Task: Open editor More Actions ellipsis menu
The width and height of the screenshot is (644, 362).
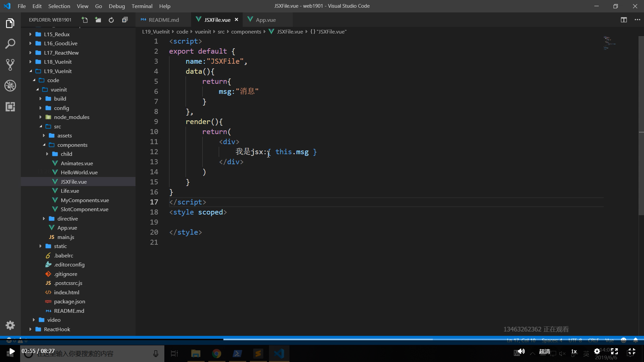Action: point(637,20)
